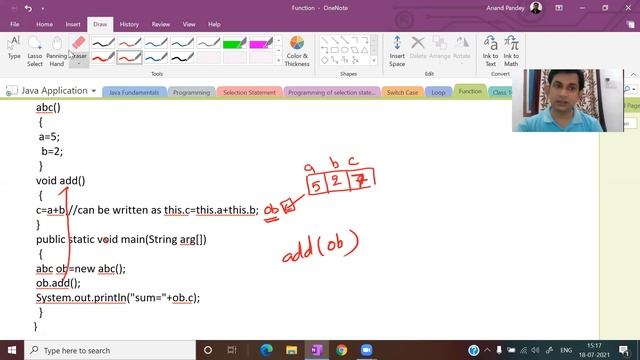Switch to the Home ribbon tab
Viewport: 640px width, 360px height.
coord(44,24)
